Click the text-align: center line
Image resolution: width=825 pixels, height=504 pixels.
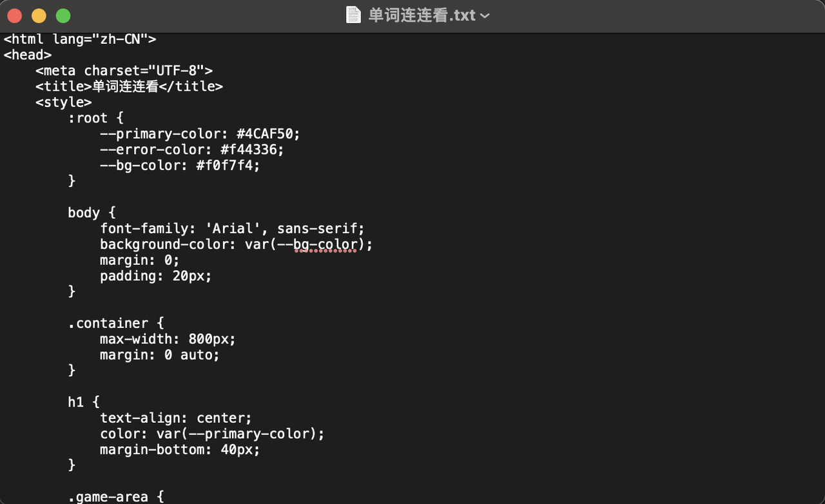(x=176, y=418)
